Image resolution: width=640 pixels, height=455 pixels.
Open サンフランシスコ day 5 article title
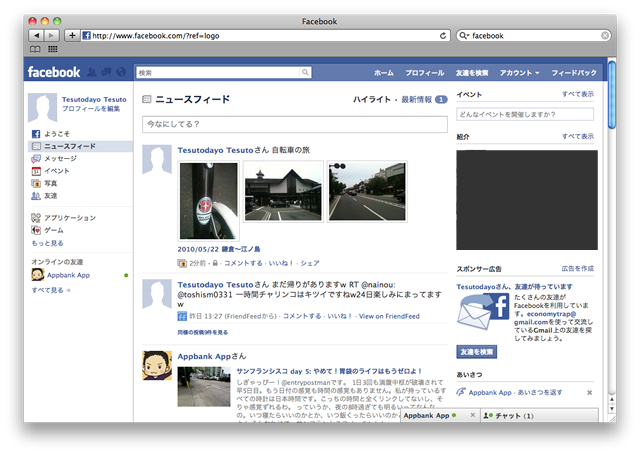coord(329,371)
